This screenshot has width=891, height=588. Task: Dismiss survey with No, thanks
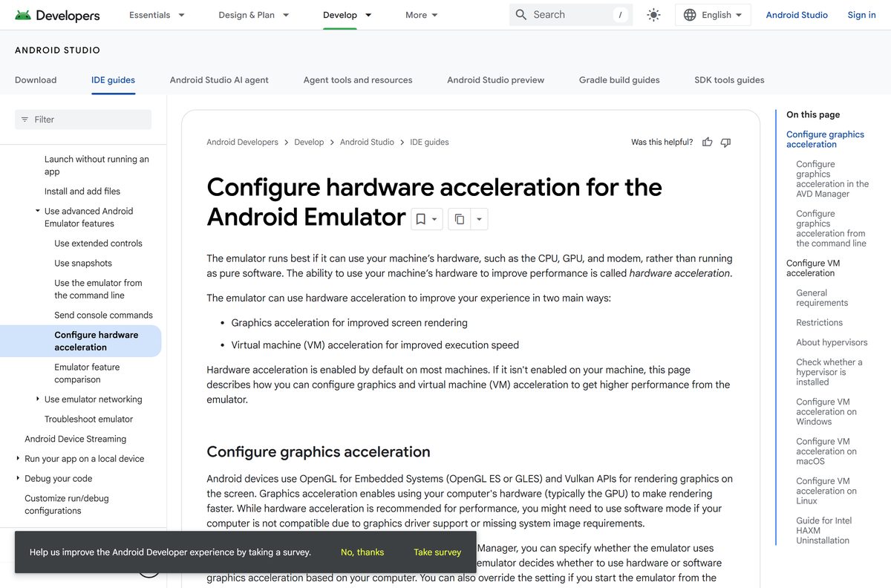(x=362, y=552)
